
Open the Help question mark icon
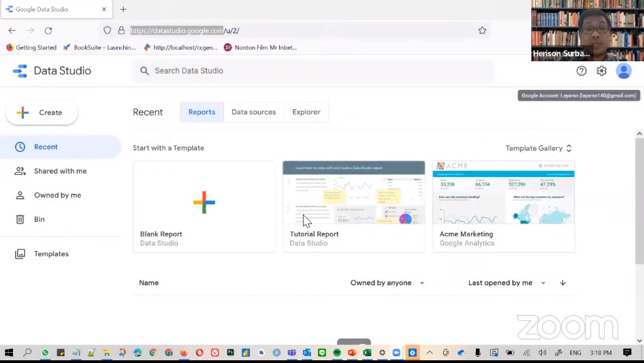point(581,71)
